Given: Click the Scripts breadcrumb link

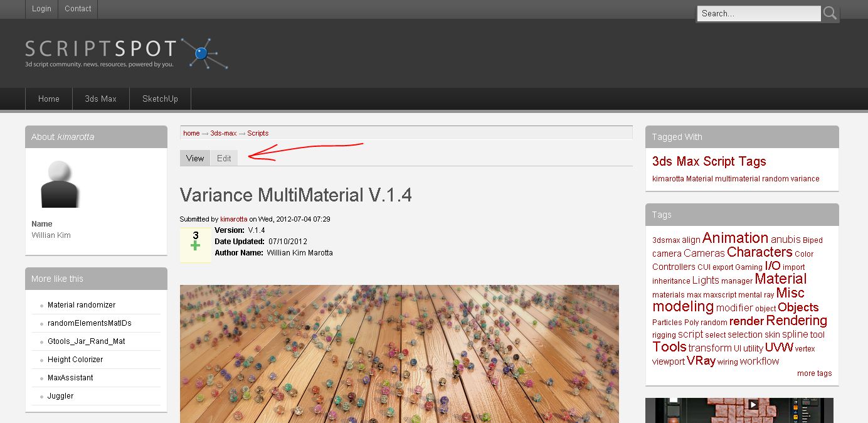Looking at the screenshot, I should [x=258, y=133].
